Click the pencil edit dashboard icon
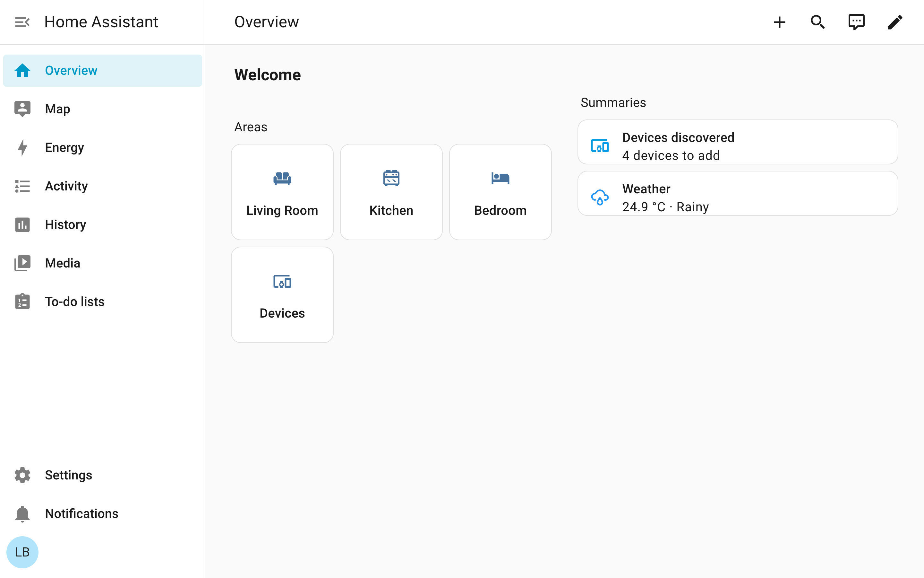 (x=894, y=22)
